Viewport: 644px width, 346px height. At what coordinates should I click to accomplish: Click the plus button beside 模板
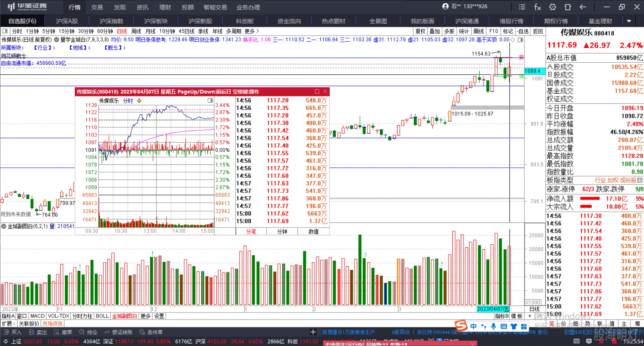tap(530, 316)
